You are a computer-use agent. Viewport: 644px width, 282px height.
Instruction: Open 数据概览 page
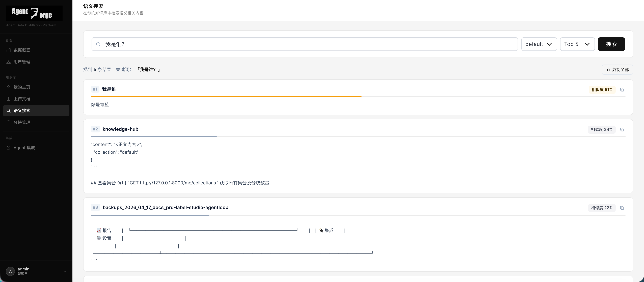(36, 50)
